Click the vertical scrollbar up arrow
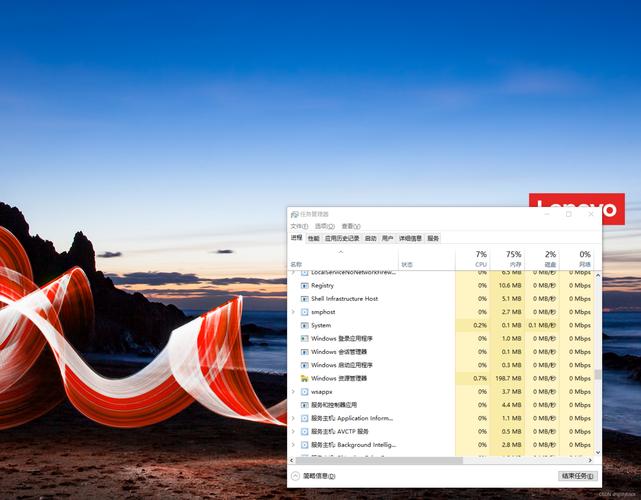Screen dimensions: 641x500 point(598,276)
